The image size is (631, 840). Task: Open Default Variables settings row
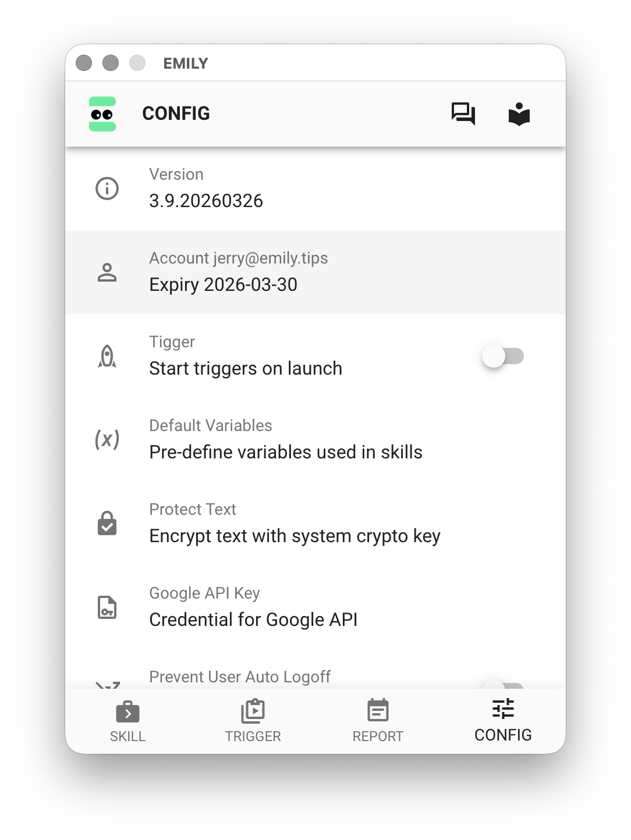click(316, 440)
